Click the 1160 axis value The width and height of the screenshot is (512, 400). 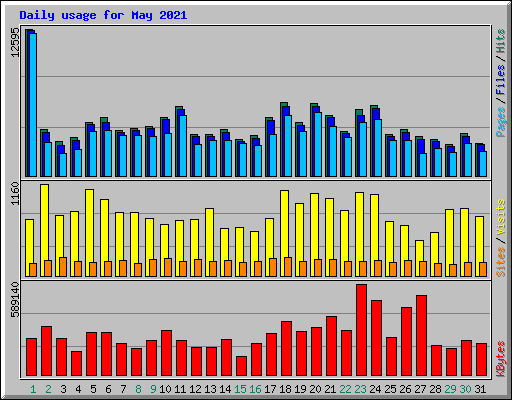[x=15, y=193]
